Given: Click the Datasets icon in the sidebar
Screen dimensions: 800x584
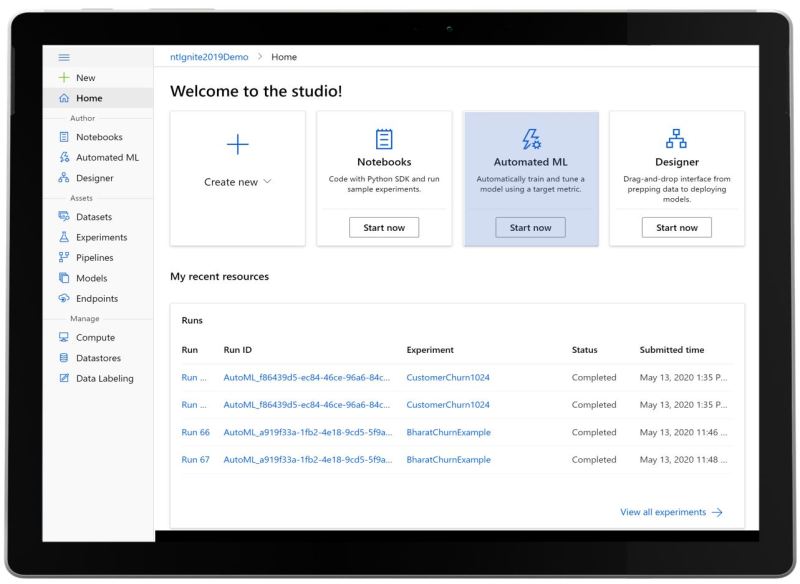Looking at the screenshot, I should point(64,216).
